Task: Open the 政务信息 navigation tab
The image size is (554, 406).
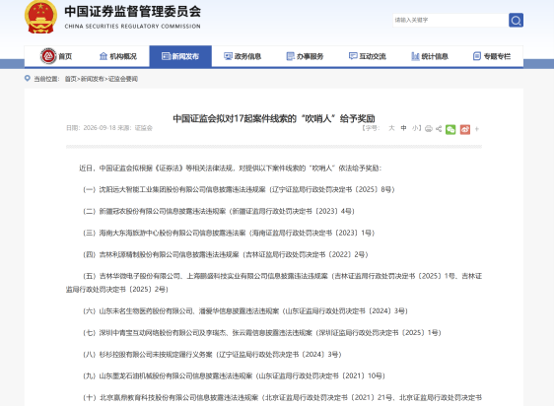Action: (x=242, y=56)
